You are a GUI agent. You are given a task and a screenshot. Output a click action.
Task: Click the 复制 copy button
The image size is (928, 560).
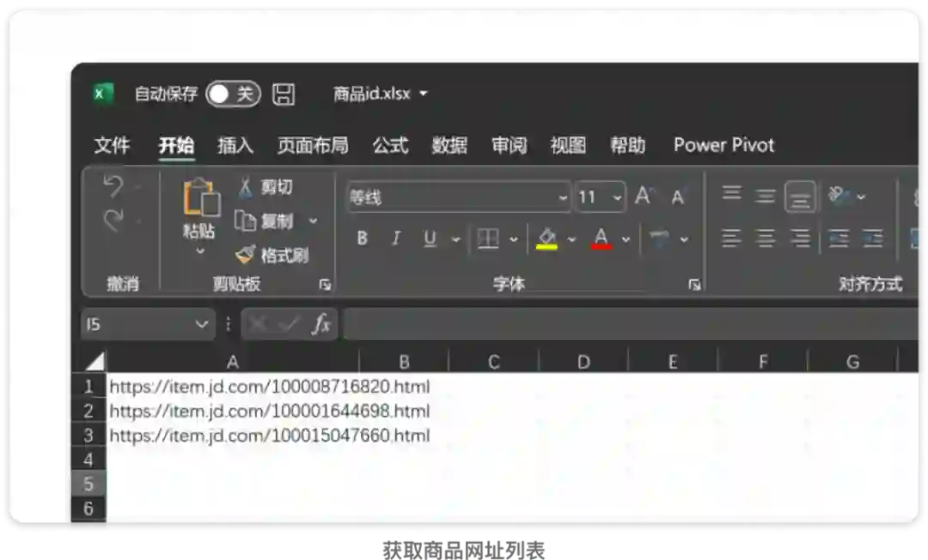[264, 221]
